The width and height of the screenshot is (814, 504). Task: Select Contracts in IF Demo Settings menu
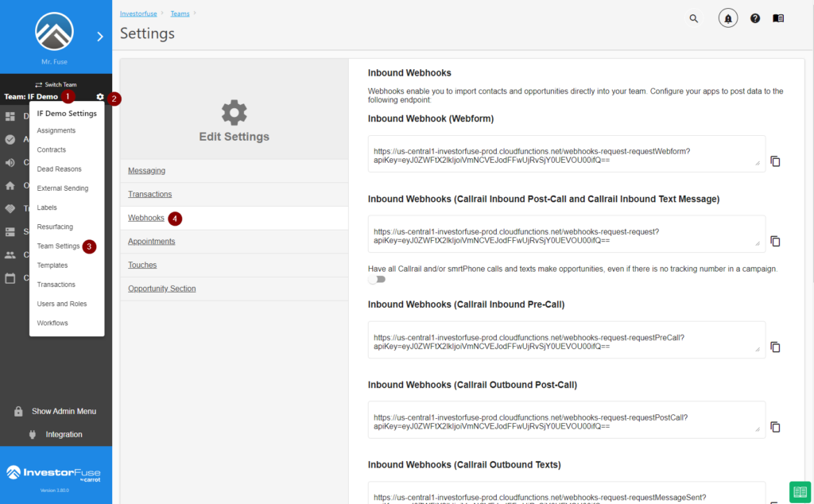[x=52, y=149]
